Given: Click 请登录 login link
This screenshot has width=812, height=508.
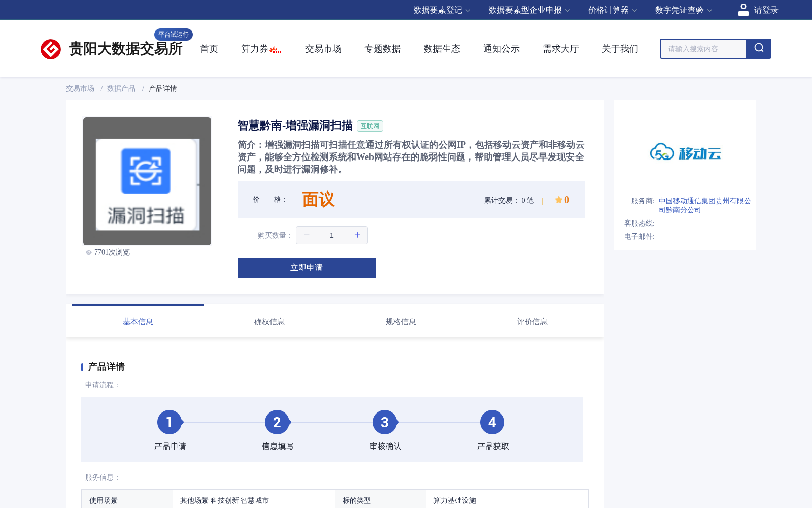Looking at the screenshot, I should pyautogui.click(x=766, y=10).
